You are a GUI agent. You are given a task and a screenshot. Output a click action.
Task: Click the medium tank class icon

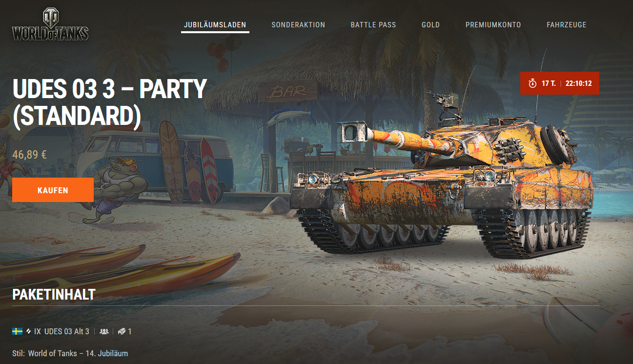pyautogui.click(x=29, y=331)
